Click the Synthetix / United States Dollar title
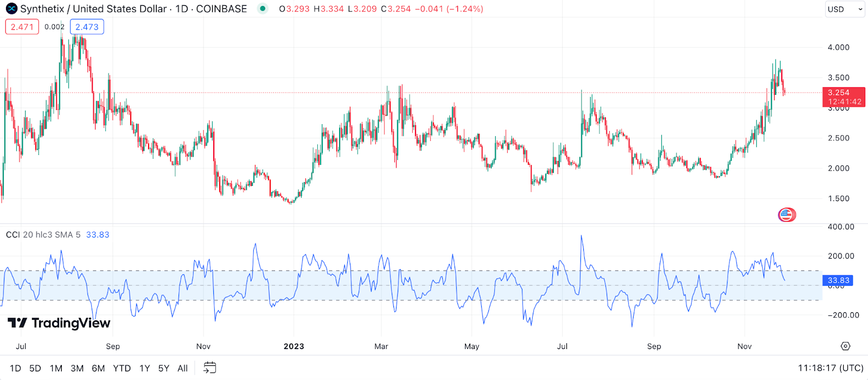 93,9
